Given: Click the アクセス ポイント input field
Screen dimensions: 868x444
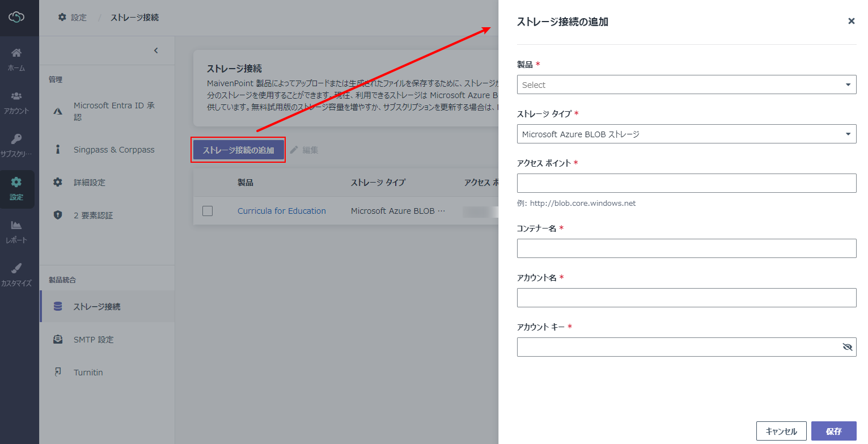Looking at the screenshot, I should [687, 183].
